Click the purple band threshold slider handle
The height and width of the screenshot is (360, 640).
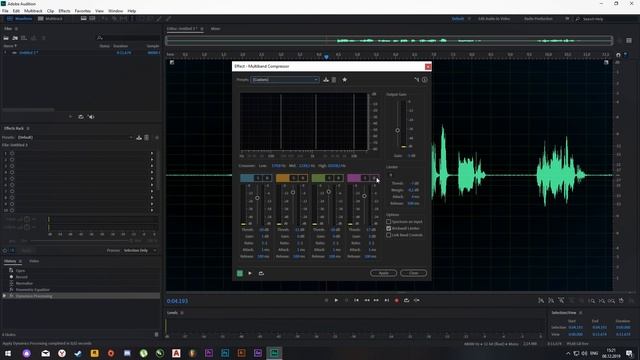(364, 196)
